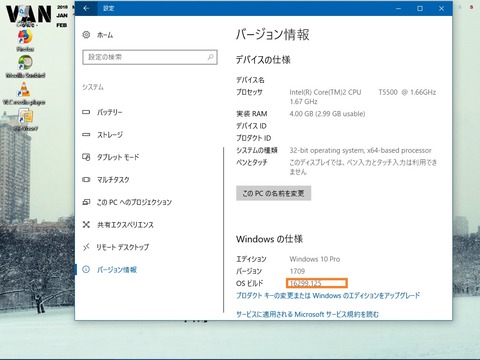
Task: Click the storage icon beside ストレージ
Action: coord(86,135)
